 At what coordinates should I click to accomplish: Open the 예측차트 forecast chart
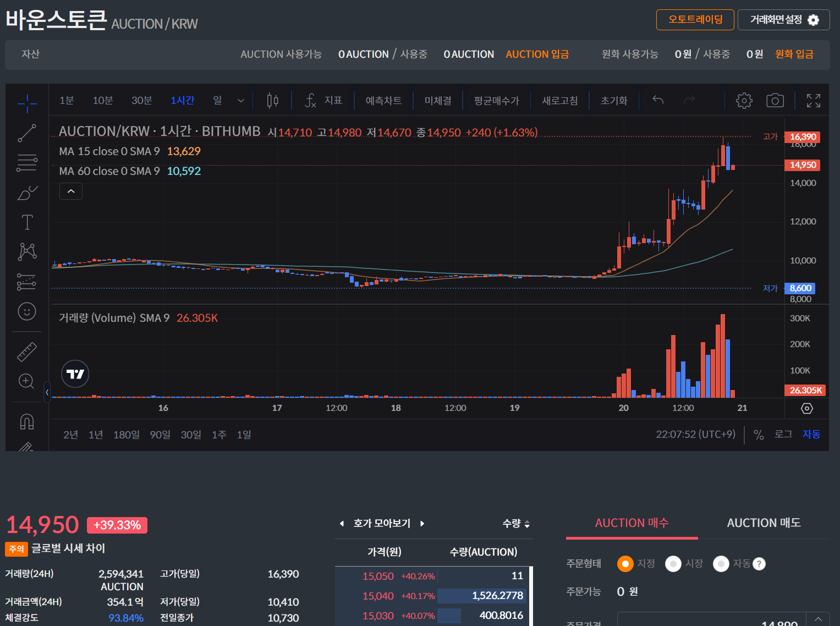click(x=383, y=101)
